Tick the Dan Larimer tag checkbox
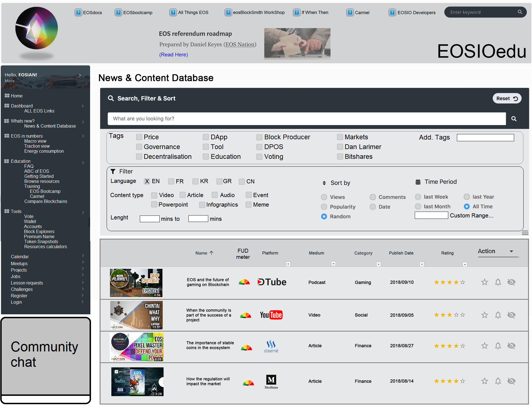The width and height of the screenshot is (532, 407). point(340,147)
